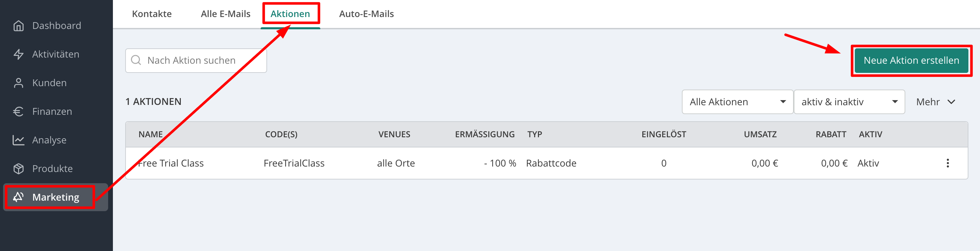Focus the Nach Aktion suchen field
Screen dimensions: 980x251
pos(202,60)
